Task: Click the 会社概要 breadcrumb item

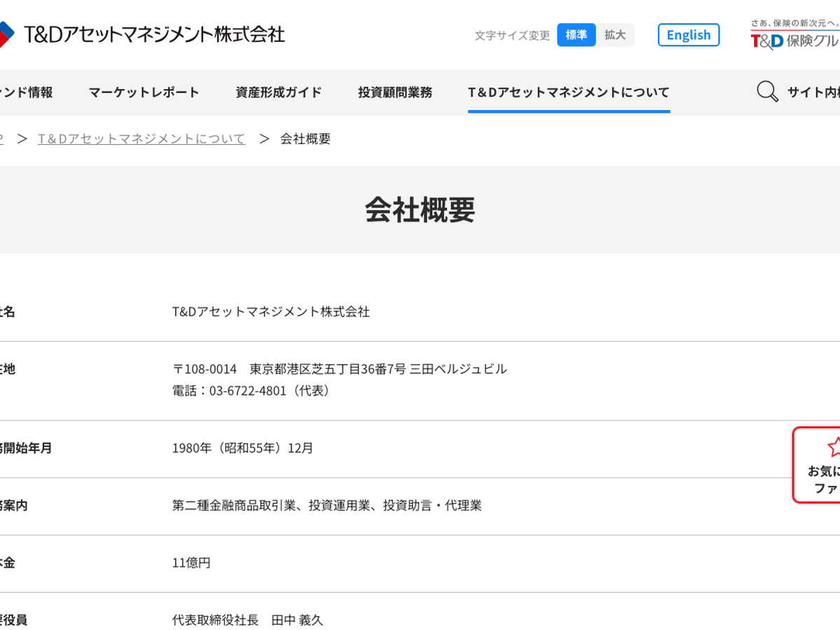Action: pyautogui.click(x=305, y=139)
